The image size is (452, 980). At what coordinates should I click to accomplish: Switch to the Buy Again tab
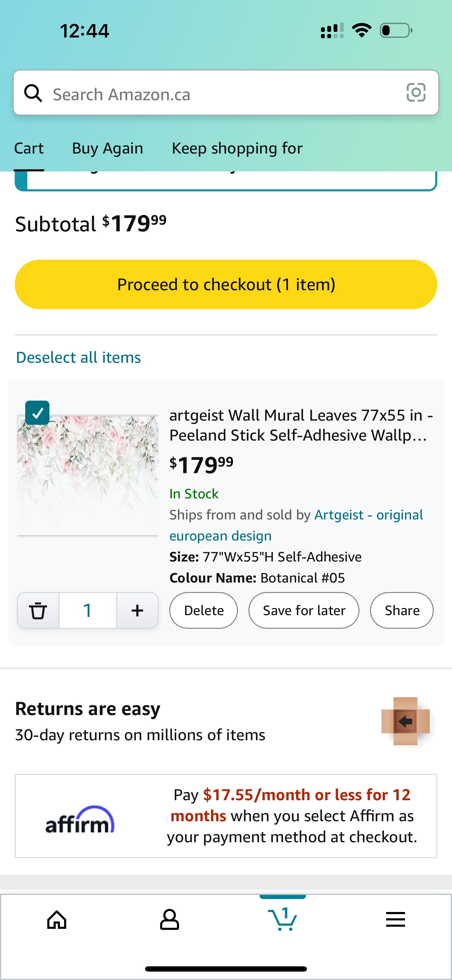tap(108, 148)
